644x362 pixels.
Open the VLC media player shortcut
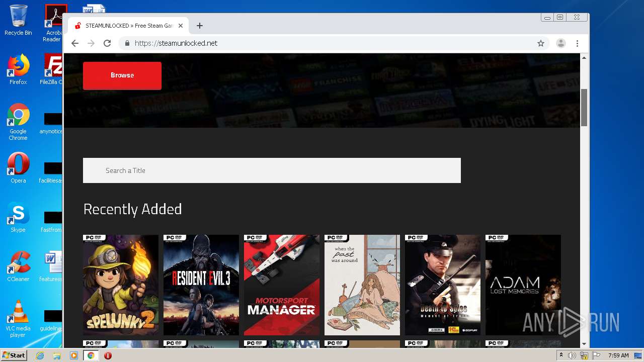pos(18,319)
